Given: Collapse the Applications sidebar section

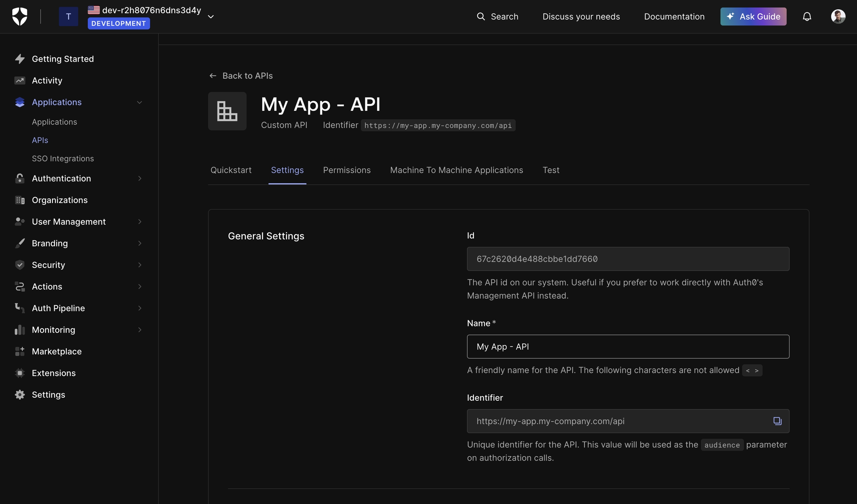Looking at the screenshot, I should point(139,102).
